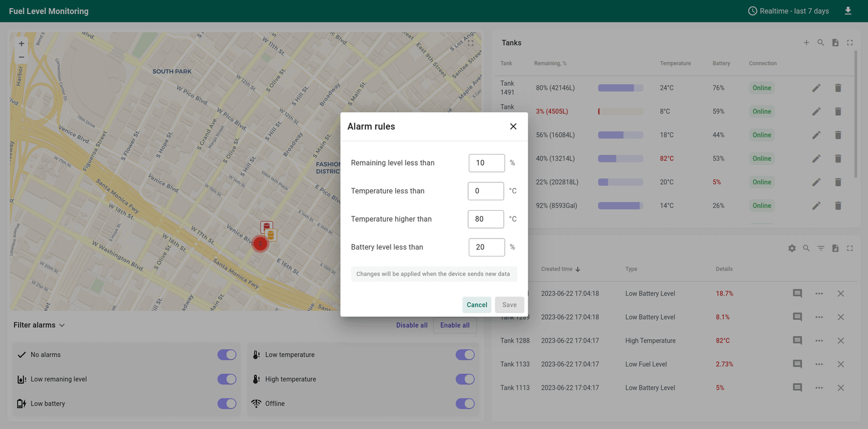Viewport: 868px width, 429px height.
Task: Zoom in on the map
Action: [x=21, y=43]
